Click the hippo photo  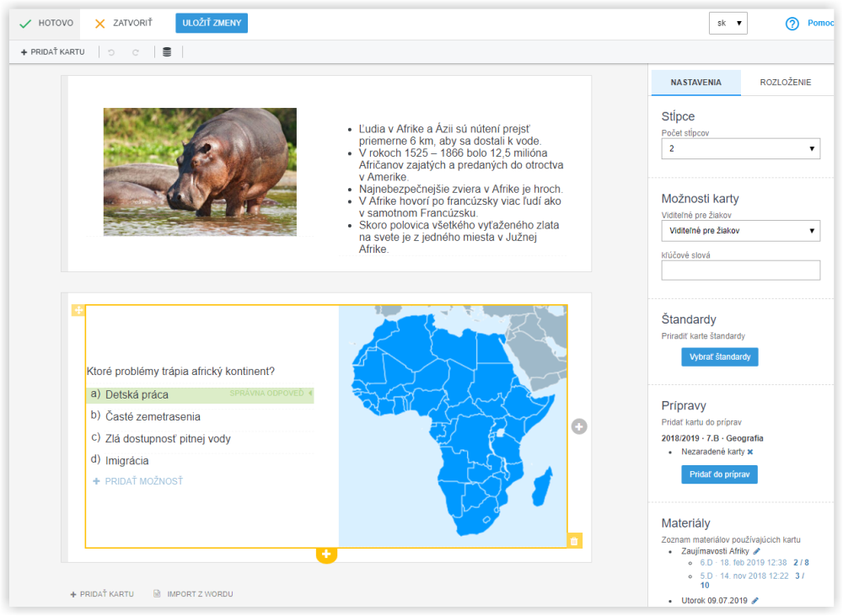(x=200, y=172)
